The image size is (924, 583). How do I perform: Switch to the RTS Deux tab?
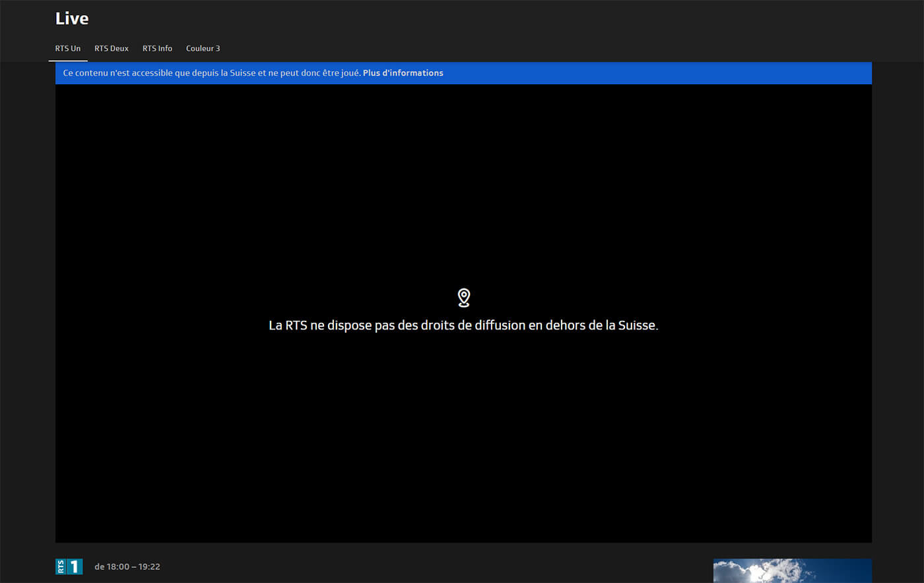[112, 48]
